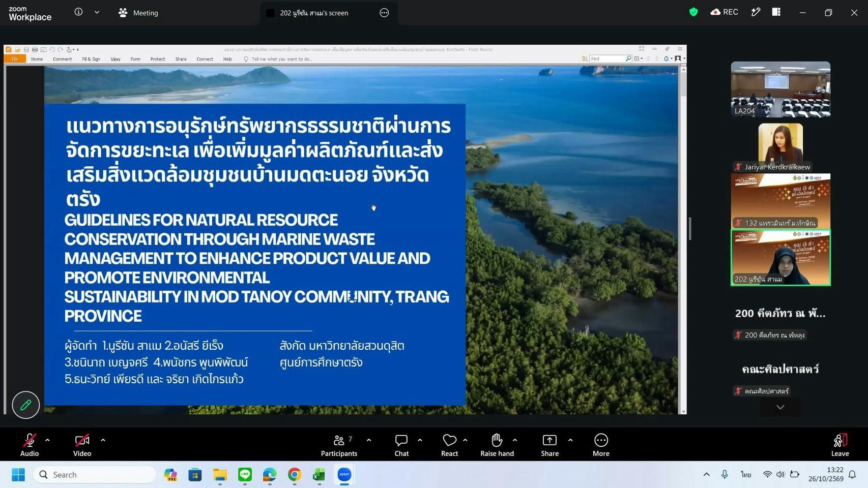Click the Leave meeting button
Image resolution: width=868 pixels, height=488 pixels.
point(840,444)
